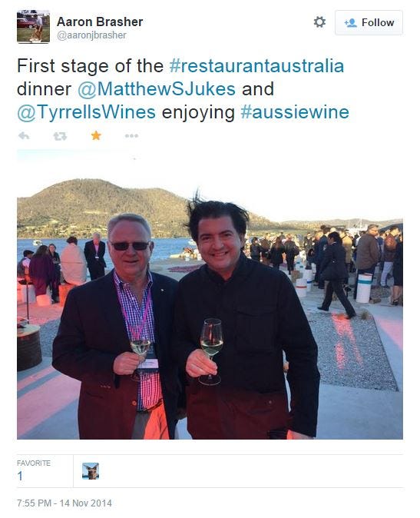
Task: Click the reply arrow icon
Action: [x=24, y=136]
